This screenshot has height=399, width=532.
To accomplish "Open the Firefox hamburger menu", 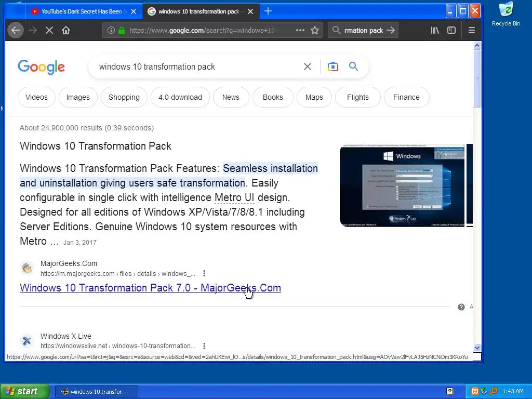I will pos(472,30).
